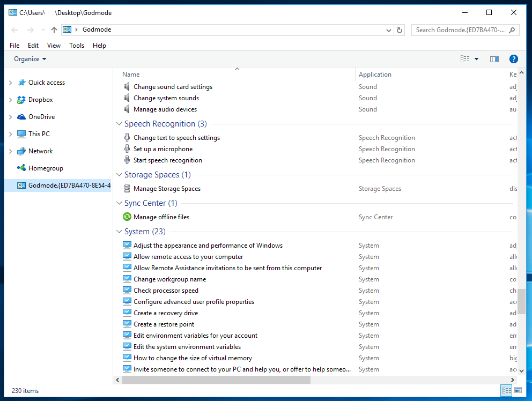
Task: Switch to large icons view in status bar
Action: coord(518,391)
